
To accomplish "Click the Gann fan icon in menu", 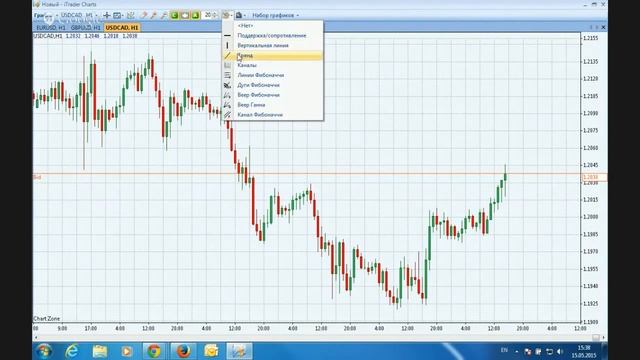I will point(228,105).
